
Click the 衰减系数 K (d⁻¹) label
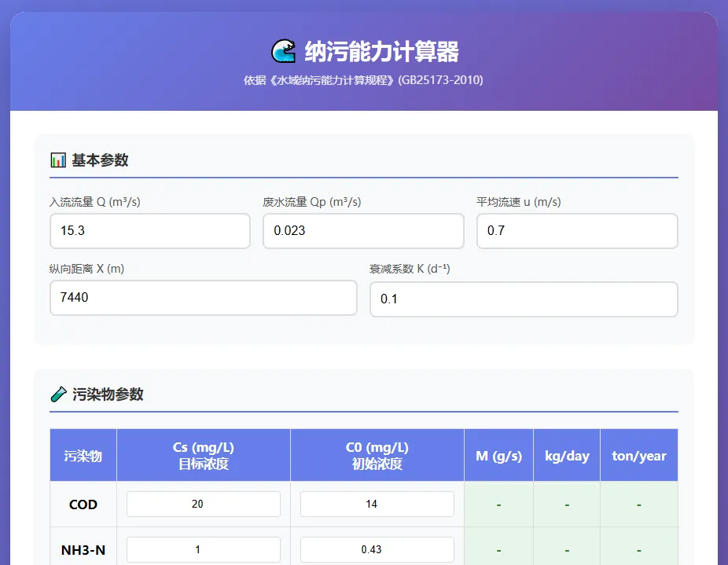click(x=410, y=269)
